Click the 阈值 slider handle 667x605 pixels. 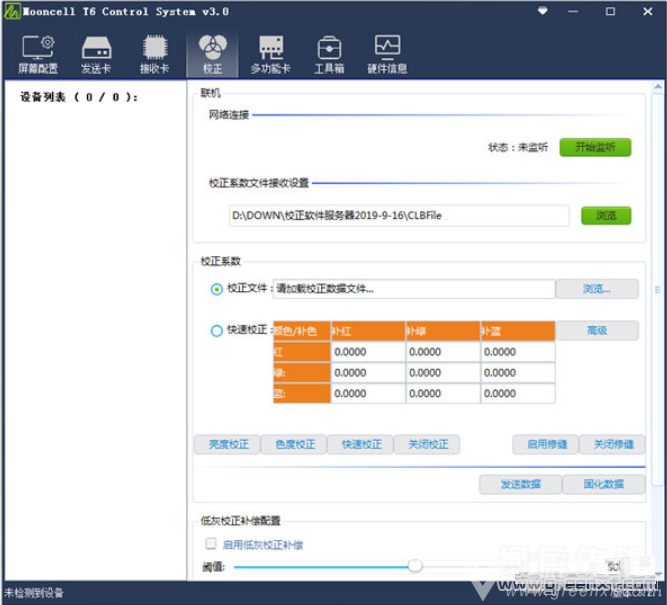pyautogui.click(x=415, y=566)
